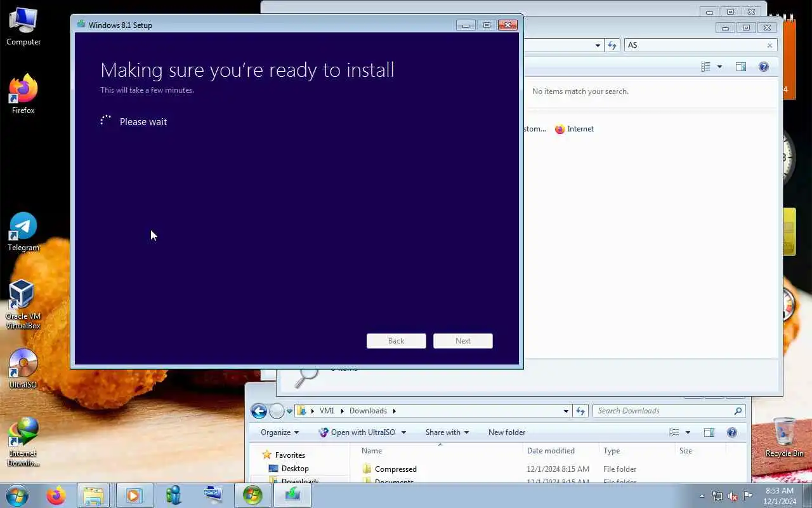
Task: Click Open with UltraISO
Action: click(x=357, y=432)
